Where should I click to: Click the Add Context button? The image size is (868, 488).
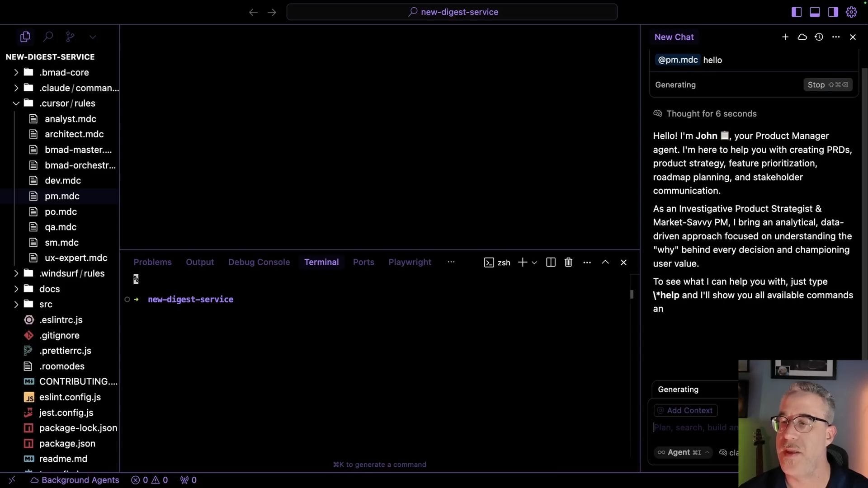click(685, 410)
